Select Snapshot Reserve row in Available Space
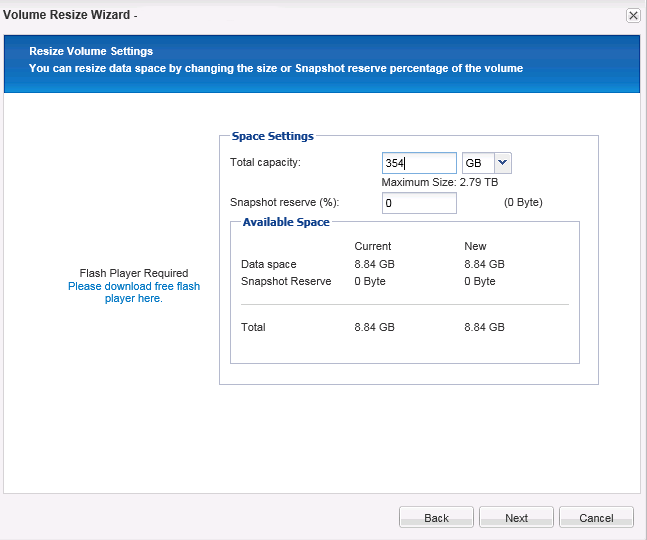 click(286, 281)
